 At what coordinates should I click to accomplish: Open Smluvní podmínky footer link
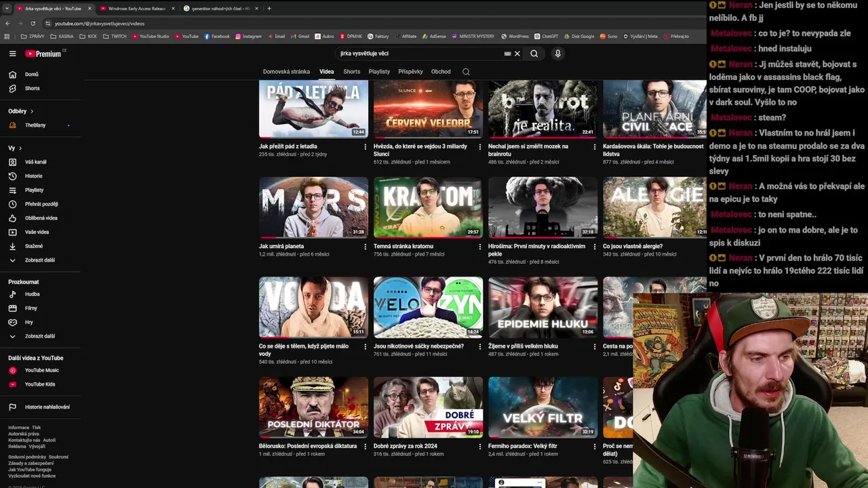tap(27, 457)
